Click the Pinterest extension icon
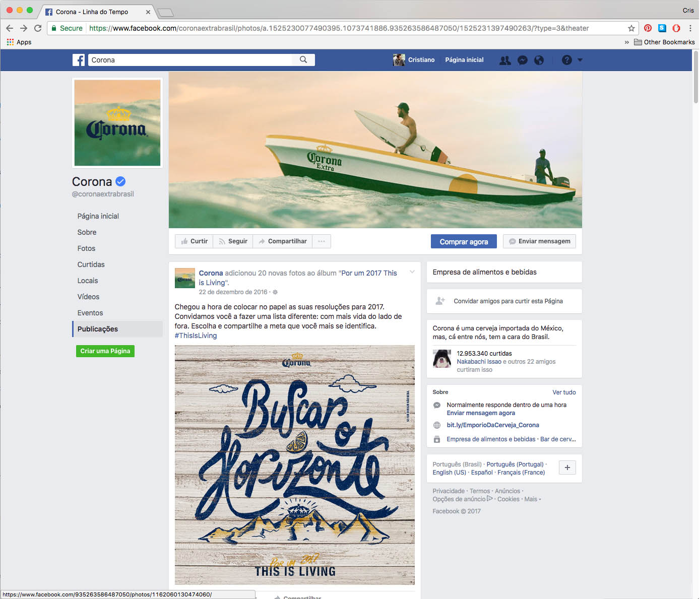This screenshot has height=599, width=700. click(648, 28)
